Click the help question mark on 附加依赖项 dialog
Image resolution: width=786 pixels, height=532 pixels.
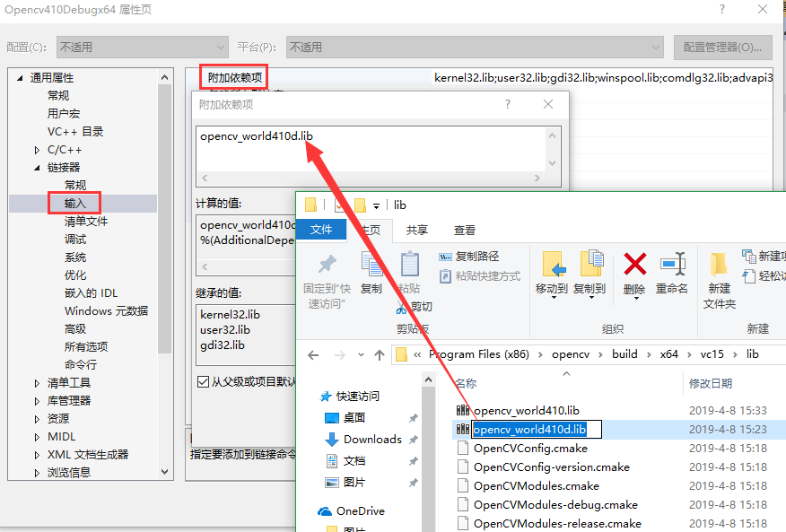pos(507,105)
